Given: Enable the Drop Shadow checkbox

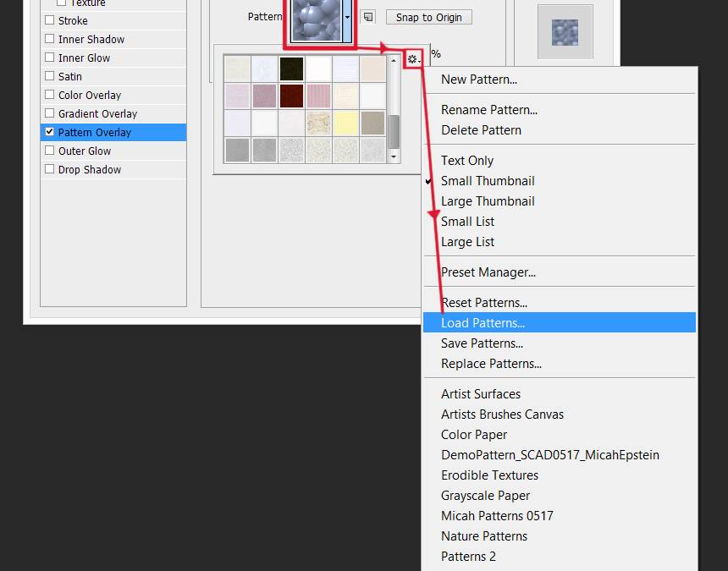Looking at the screenshot, I should [x=50, y=169].
